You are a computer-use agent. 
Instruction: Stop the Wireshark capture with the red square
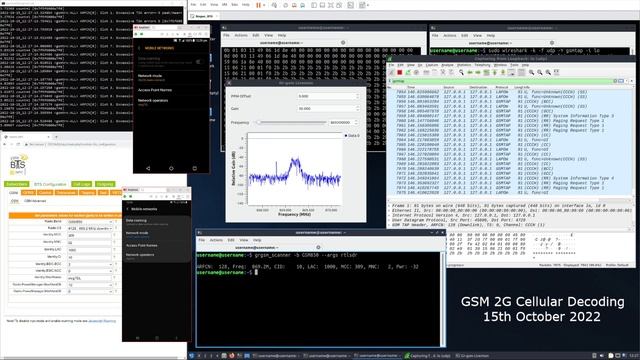[400, 72]
